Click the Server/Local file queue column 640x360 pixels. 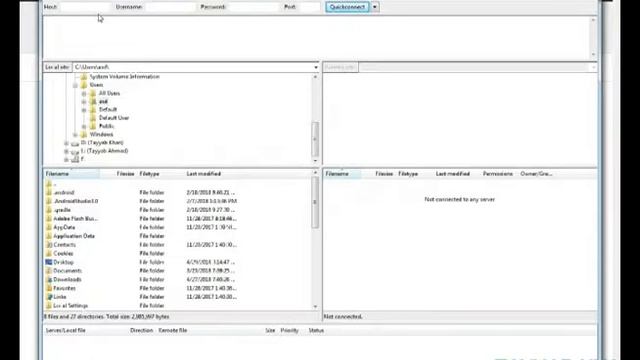pos(66,331)
